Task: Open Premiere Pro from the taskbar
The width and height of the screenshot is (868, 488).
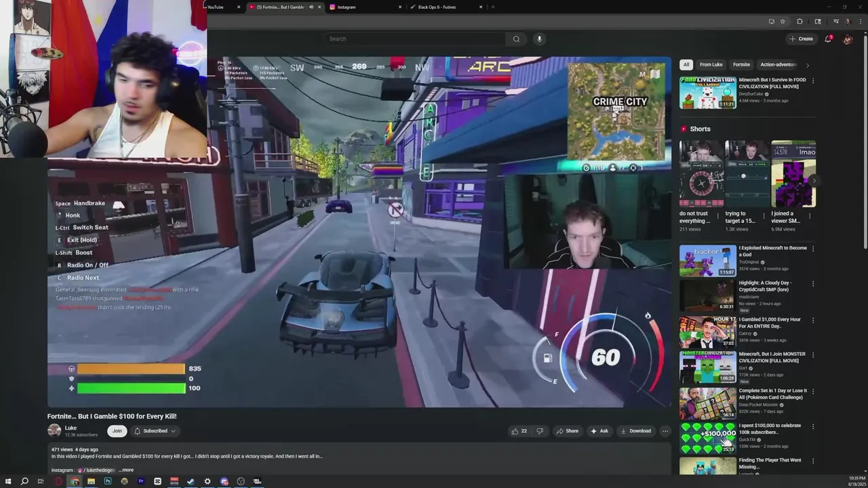Action: (140, 481)
